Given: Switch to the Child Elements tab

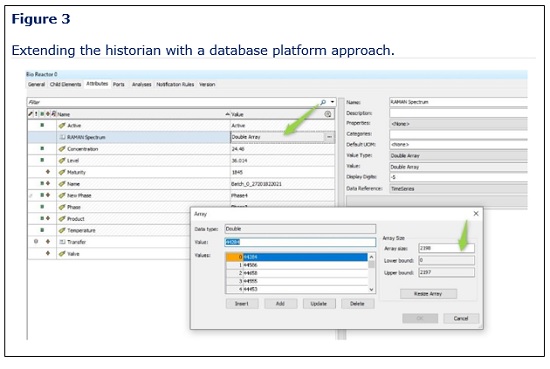Looking at the screenshot, I should 66,85.
